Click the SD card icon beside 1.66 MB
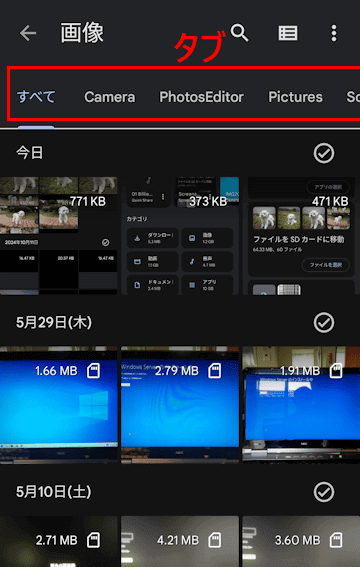This screenshot has width=360, height=567. pyautogui.click(x=94, y=371)
